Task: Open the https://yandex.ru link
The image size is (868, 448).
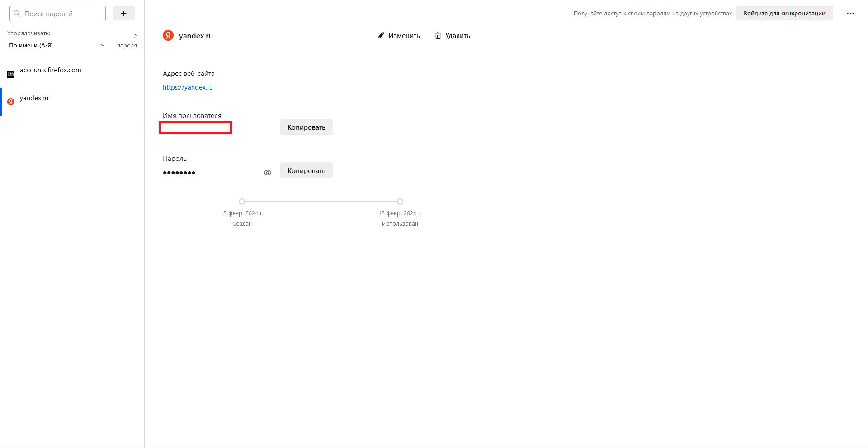Action: (x=188, y=87)
